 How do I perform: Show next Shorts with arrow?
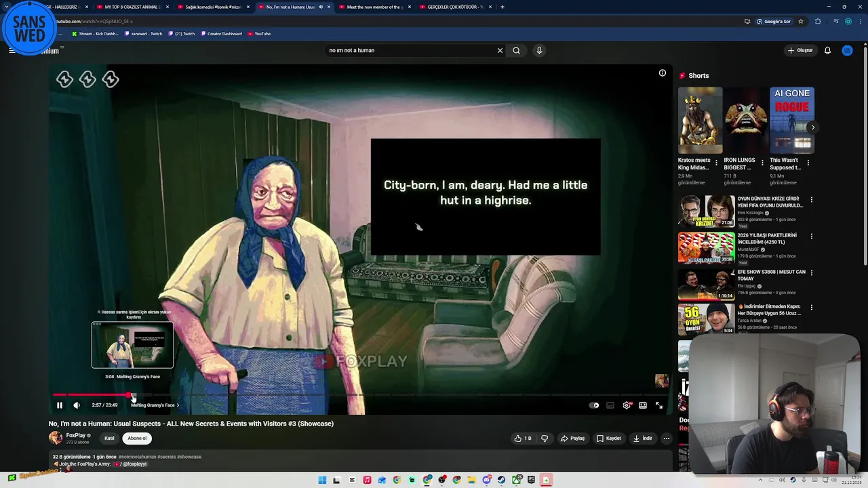click(812, 127)
